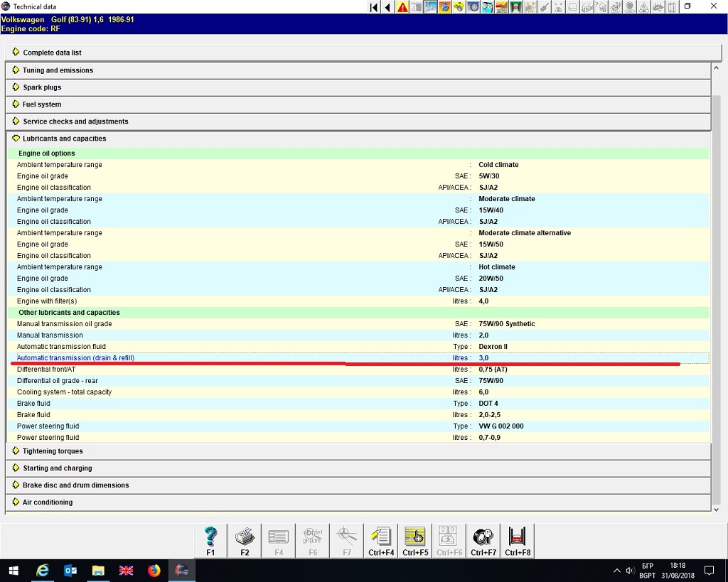Expand the Fuel system section
Image resolution: width=728 pixels, height=582 pixels.
[x=42, y=104]
